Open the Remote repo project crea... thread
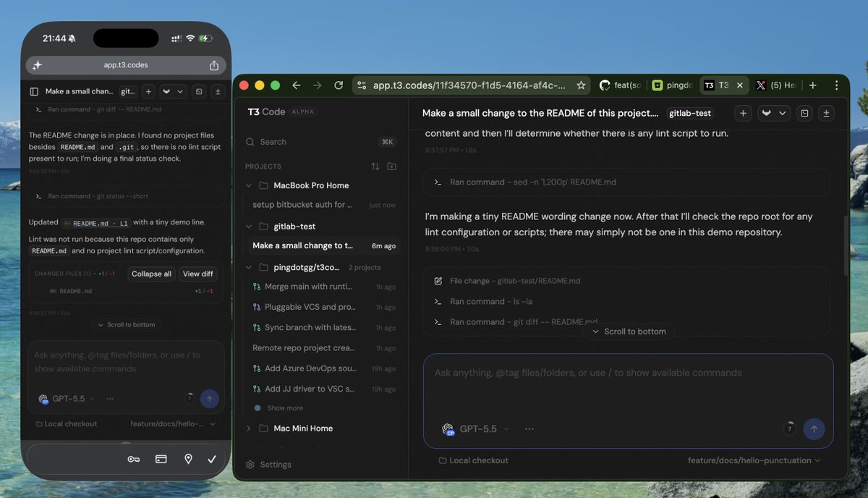868x498 pixels. (x=323, y=348)
